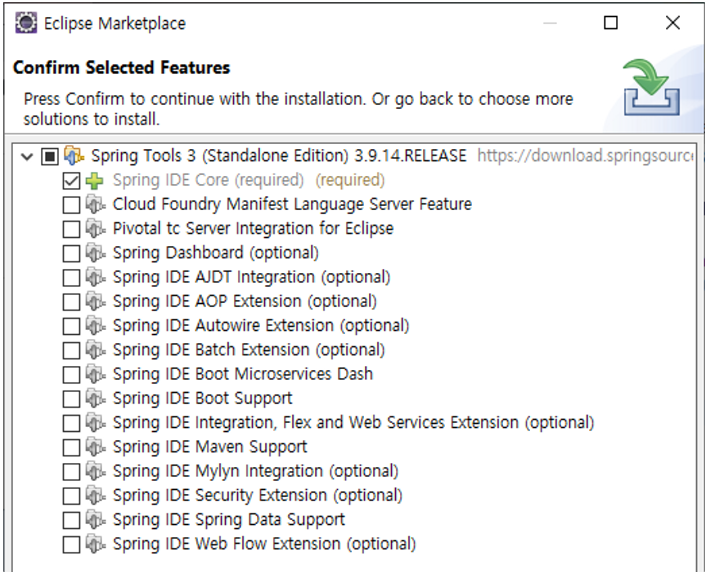Select 'Spring IDE Maven Support' label text
This screenshot has width=707, height=577.
point(210,447)
